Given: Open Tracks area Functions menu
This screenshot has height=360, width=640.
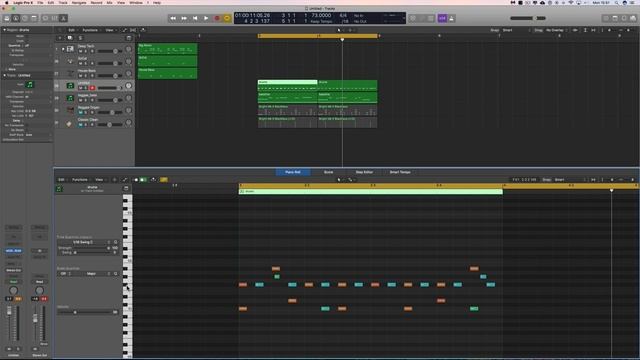Looking at the screenshot, I should pyautogui.click(x=91, y=30).
